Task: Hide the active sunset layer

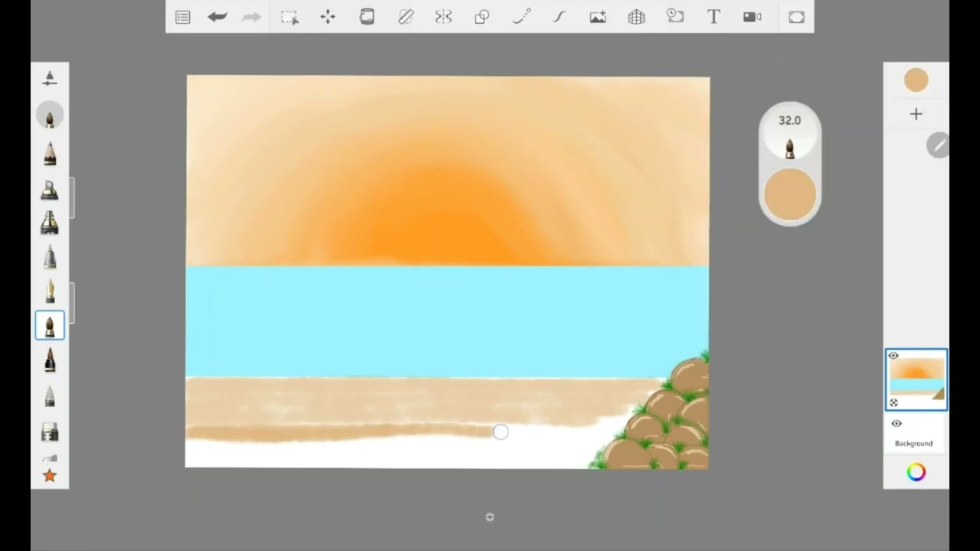Action: pos(893,356)
